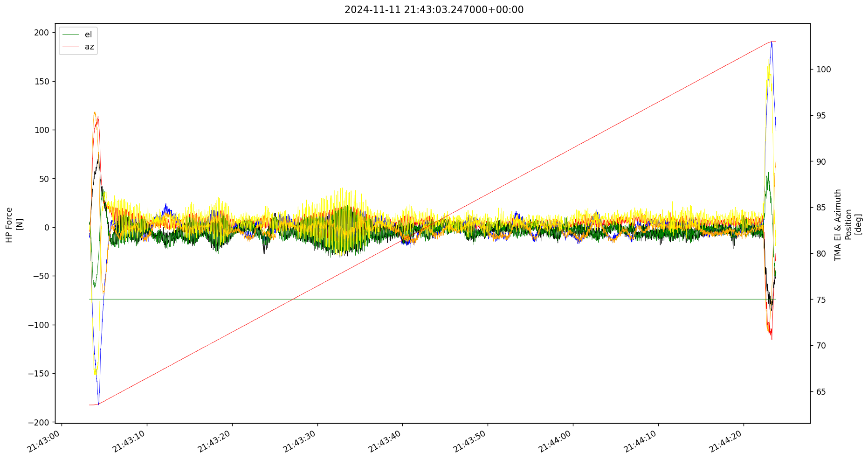Click the 65 tick on right degree axis
This screenshot has width=868, height=460.
tap(820, 392)
